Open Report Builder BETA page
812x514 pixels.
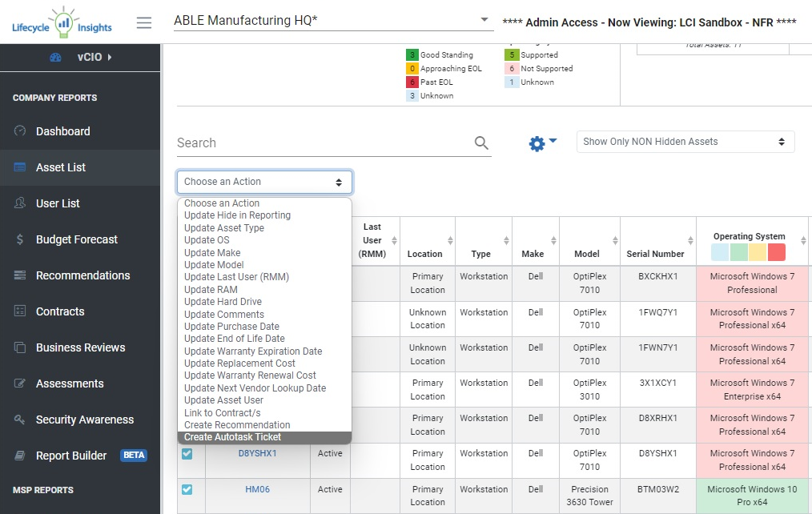pyautogui.click(x=80, y=456)
